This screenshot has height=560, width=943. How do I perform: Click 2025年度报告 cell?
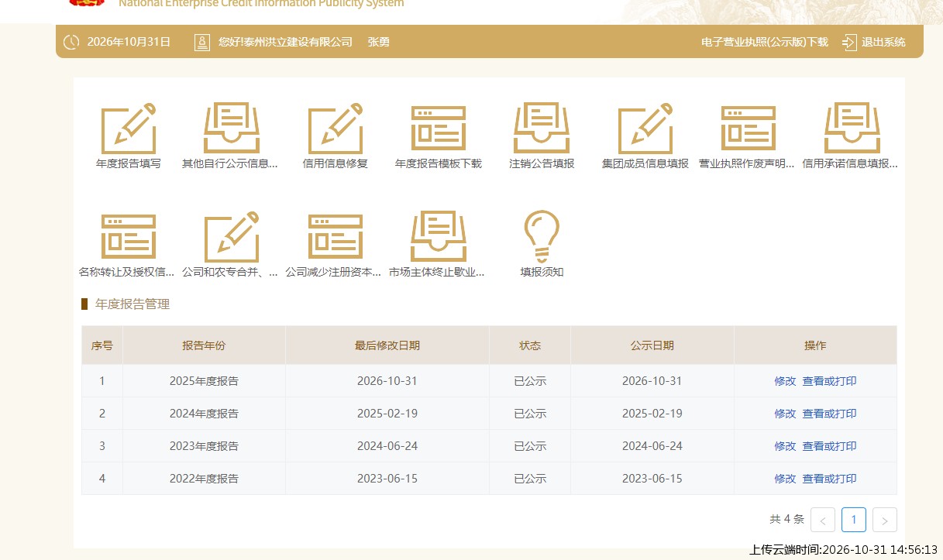pyautogui.click(x=204, y=381)
